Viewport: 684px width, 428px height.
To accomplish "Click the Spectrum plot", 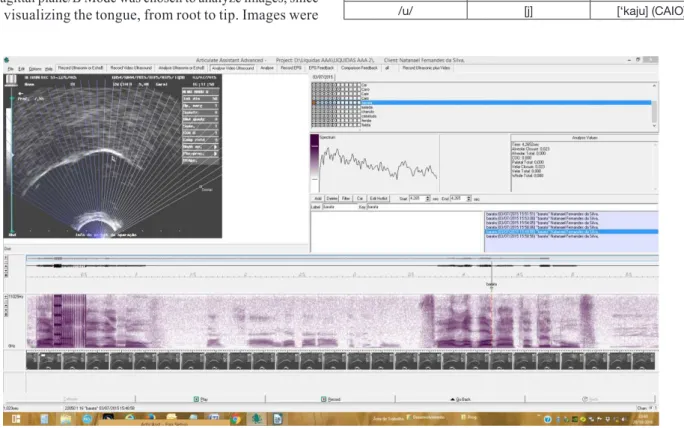I will click(x=379, y=164).
